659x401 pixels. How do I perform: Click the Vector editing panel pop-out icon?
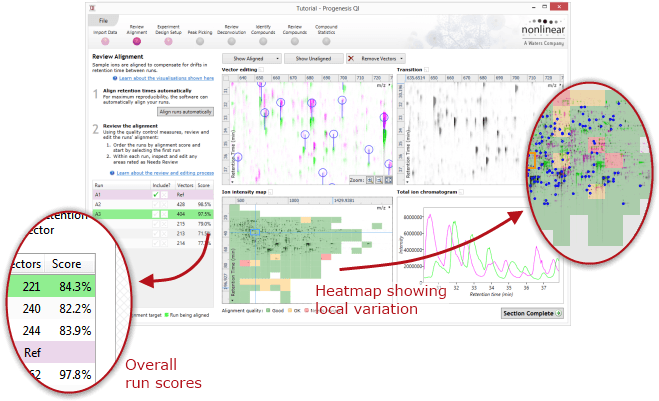[261, 70]
